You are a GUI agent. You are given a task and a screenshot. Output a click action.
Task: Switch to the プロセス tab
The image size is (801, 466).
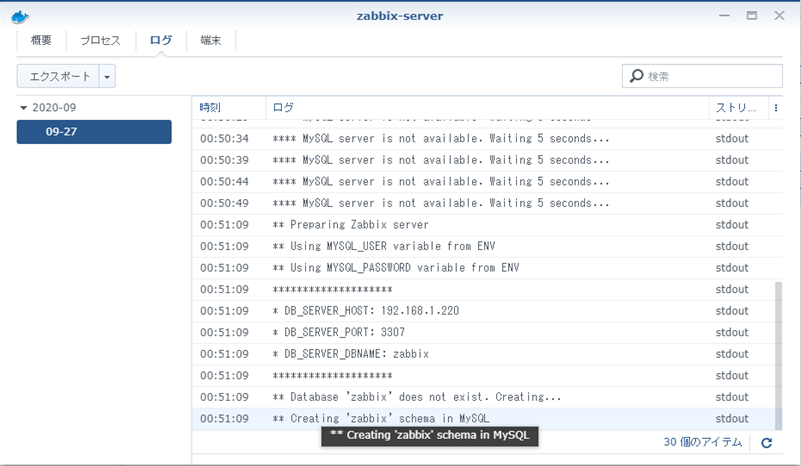click(x=100, y=40)
